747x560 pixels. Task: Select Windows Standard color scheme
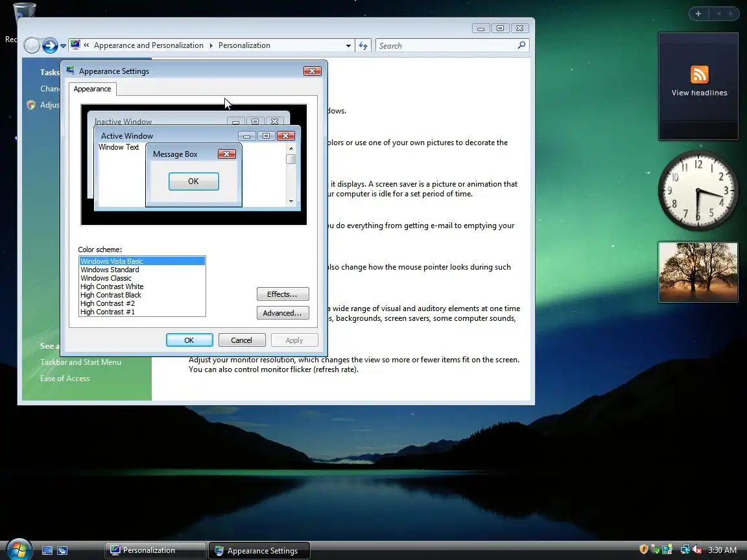coord(142,270)
